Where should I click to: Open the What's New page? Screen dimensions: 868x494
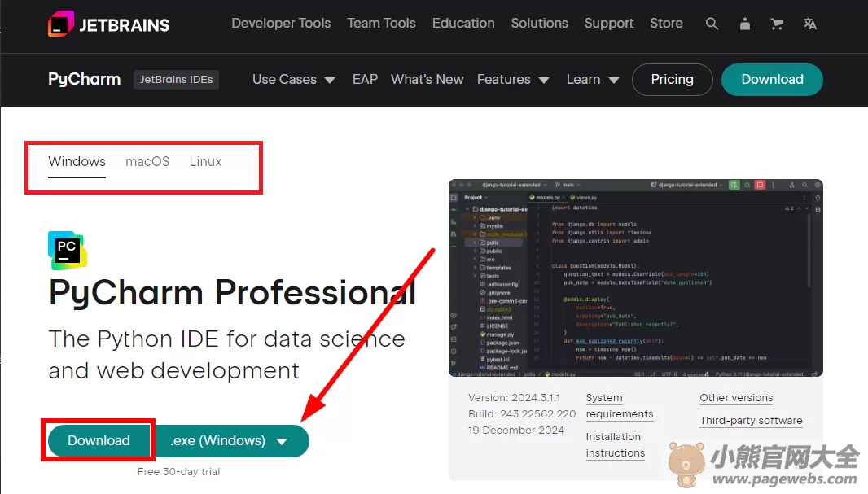(x=427, y=79)
